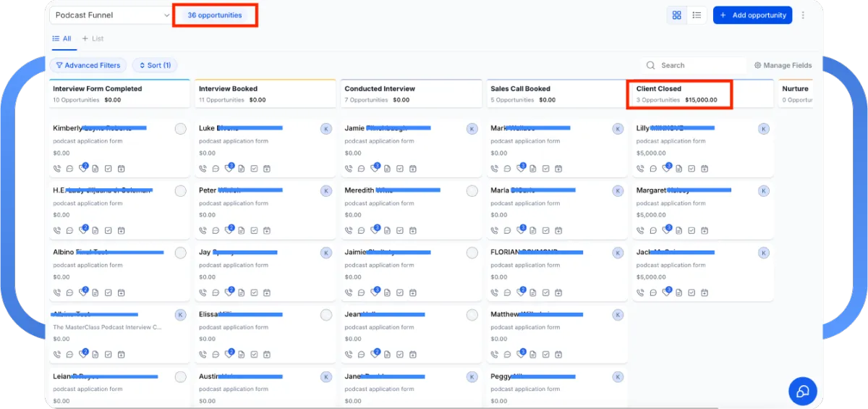Switch to list view layout
The width and height of the screenshot is (868, 409).
point(697,15)
